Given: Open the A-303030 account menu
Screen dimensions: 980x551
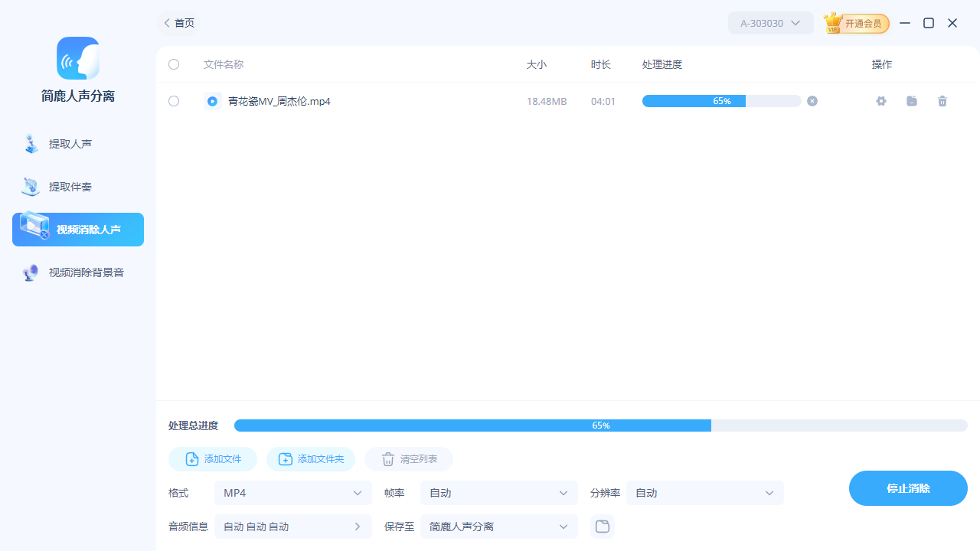Looking at the screenshot, I should click(770, 23).
